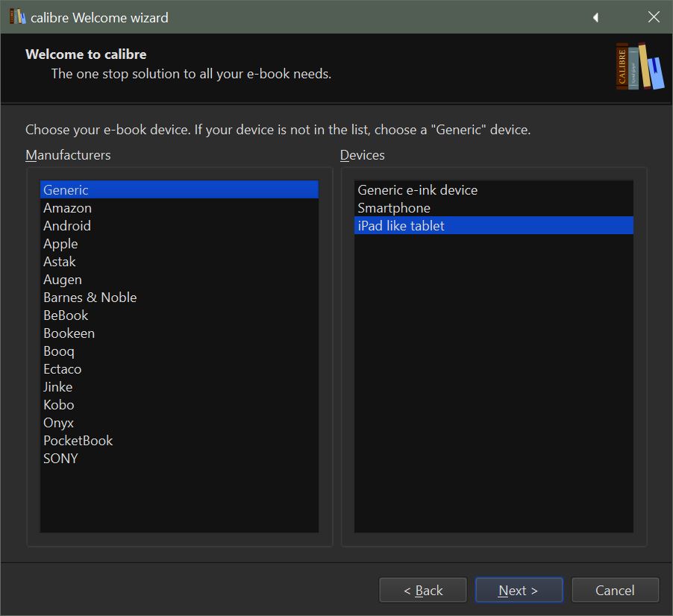Click the Devices label
This screenshot has width=673, height=616.
pos(363,155)
